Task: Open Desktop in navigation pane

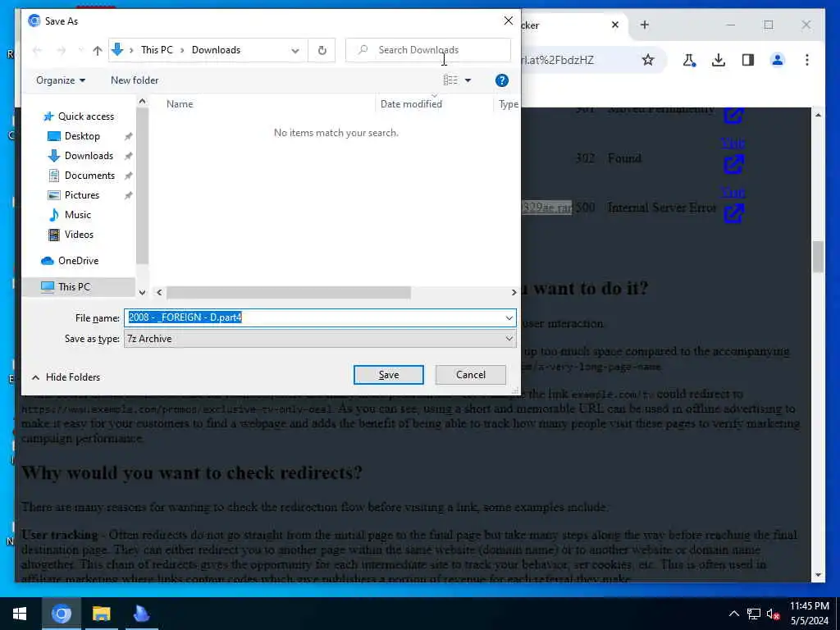Action: (x=82, y=136)
